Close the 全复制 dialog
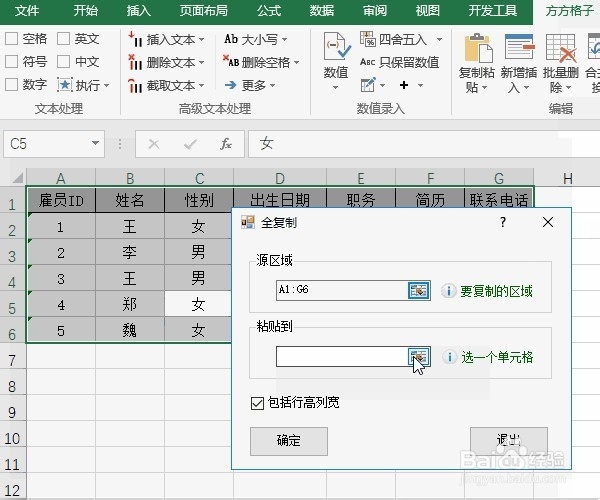 tap(548, 222)
